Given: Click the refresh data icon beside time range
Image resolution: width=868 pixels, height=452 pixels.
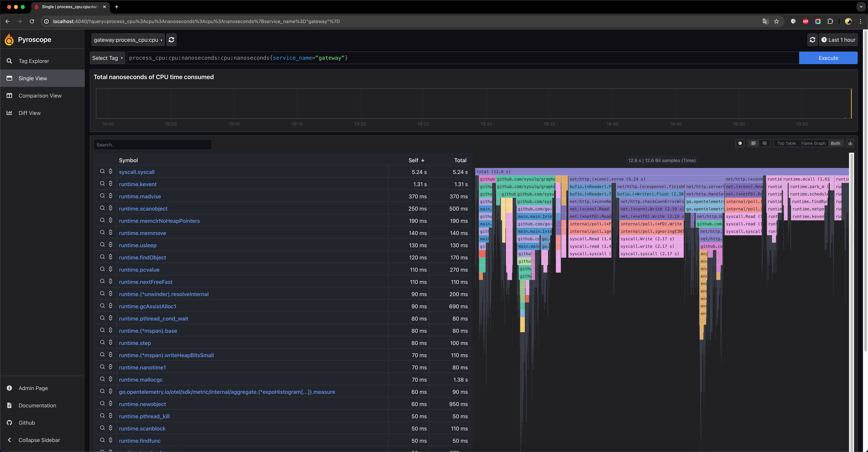Looking at the screenshot, I should (812, 40).
